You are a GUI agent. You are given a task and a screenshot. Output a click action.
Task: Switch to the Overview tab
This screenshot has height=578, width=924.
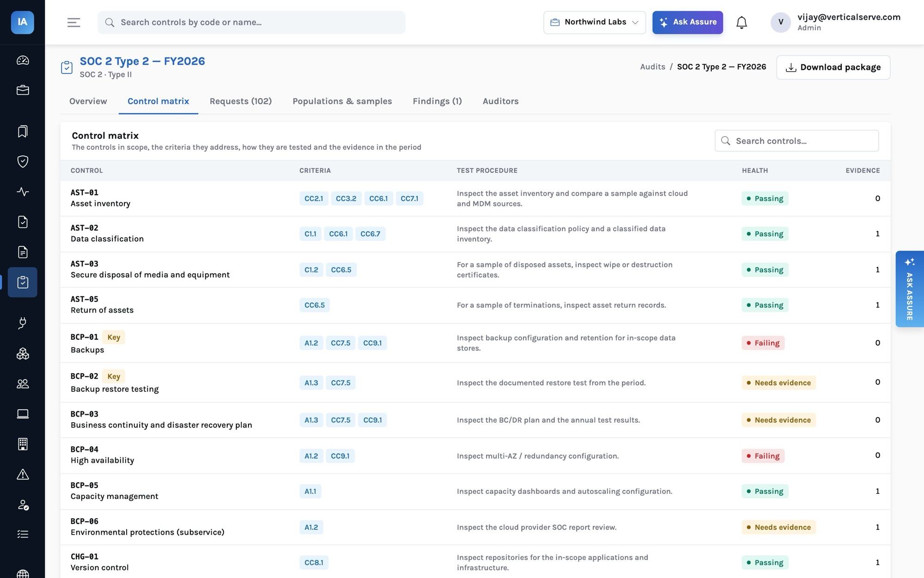88,101
